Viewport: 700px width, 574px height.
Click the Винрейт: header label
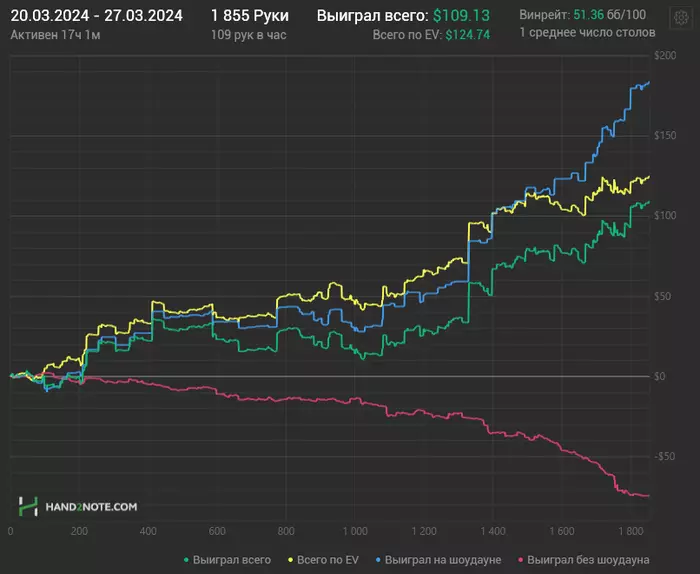(x=545, y=15)
